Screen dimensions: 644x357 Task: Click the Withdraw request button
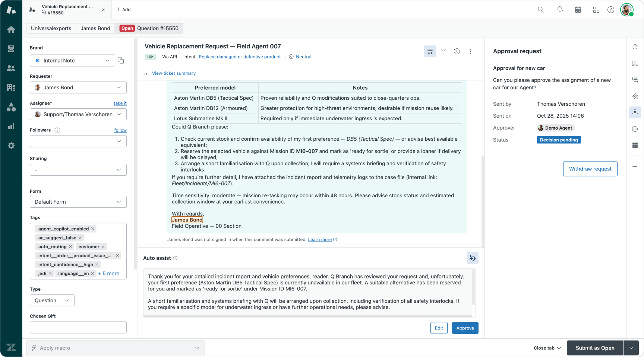590,169
